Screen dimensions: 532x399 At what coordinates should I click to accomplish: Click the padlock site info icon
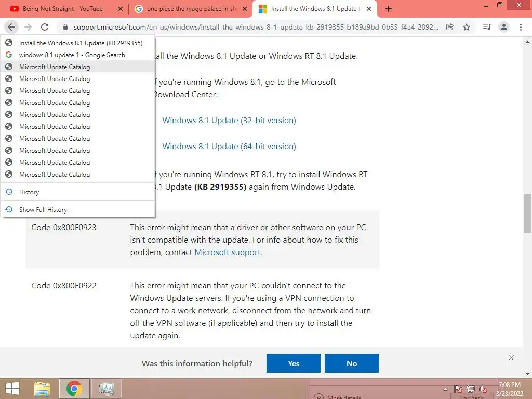65,27
